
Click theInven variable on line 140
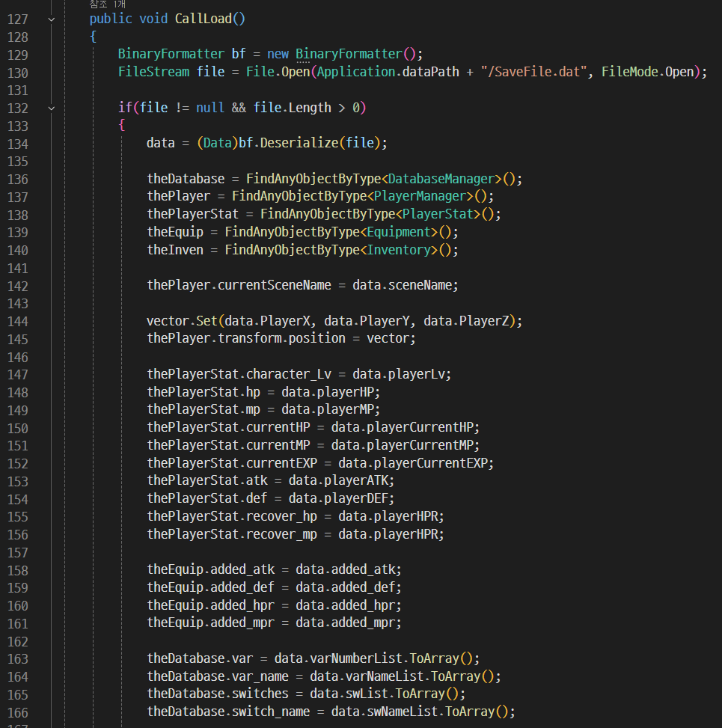coord(175,250)
